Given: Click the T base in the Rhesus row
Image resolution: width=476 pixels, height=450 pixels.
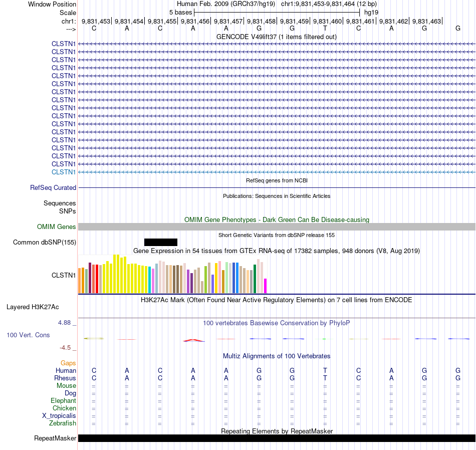Looking at the screenshot, I should (x=325, y=378).
